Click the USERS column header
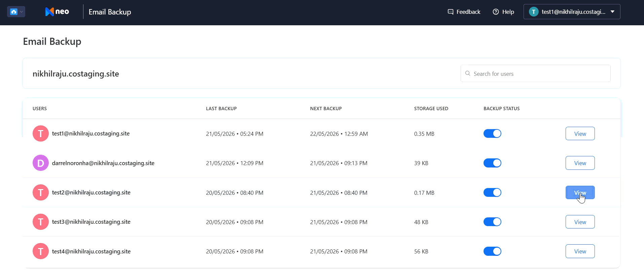The width and height of the screenshot is (644, 275). tap(40, 109)
